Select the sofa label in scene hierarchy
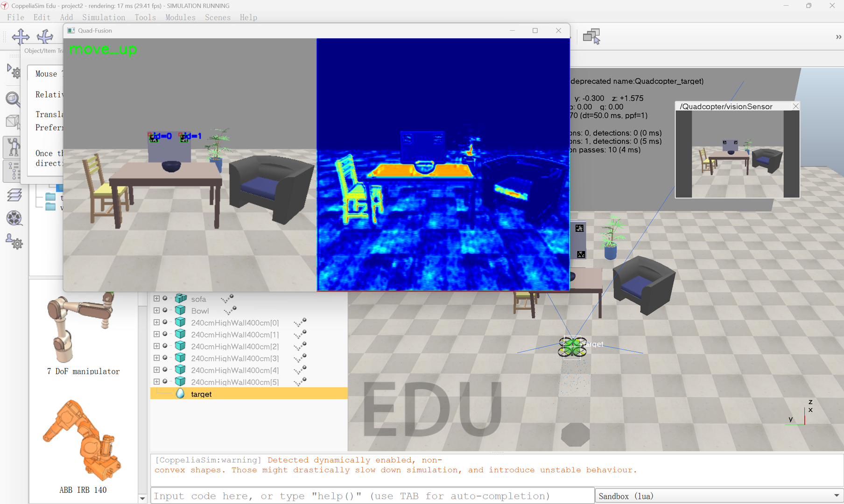The image size is (844, 504). (198, 299)
